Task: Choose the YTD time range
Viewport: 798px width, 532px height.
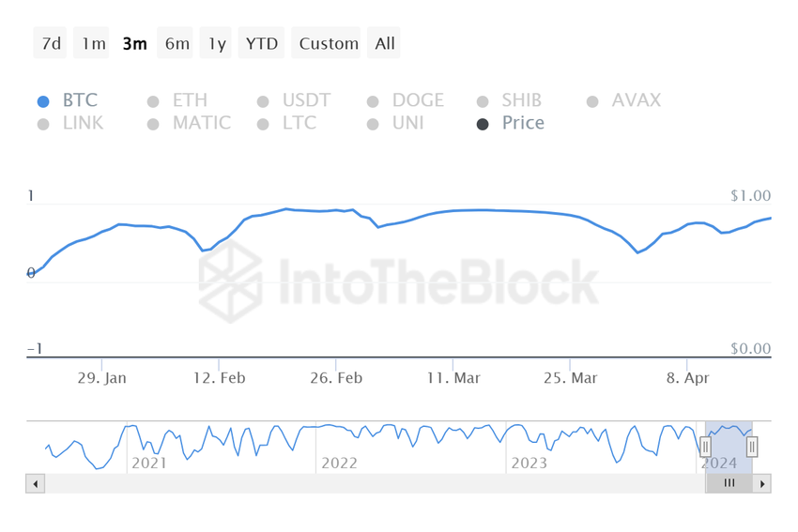Action: [x=261, y=43]
